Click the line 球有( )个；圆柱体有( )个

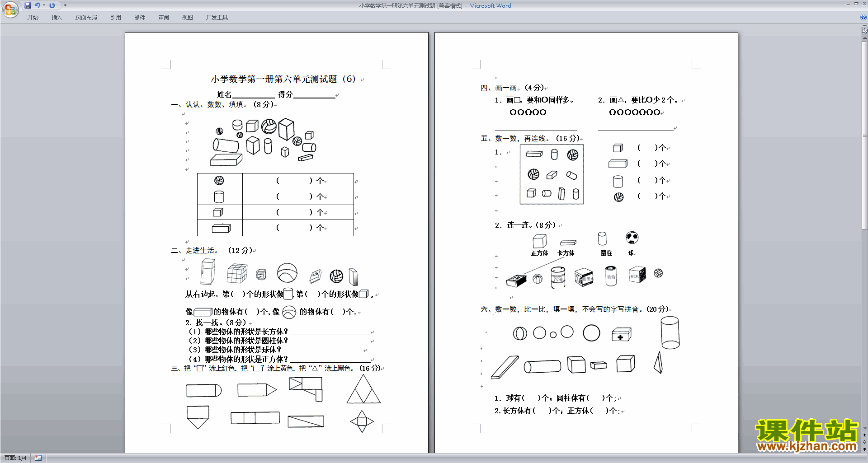point(556,398)
